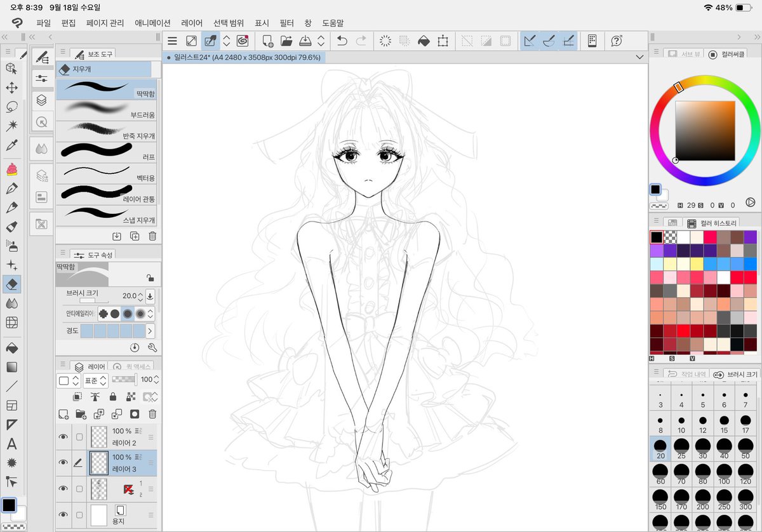Open the 레이어 menu
The image size is (762, 532).
click(192, 23)
